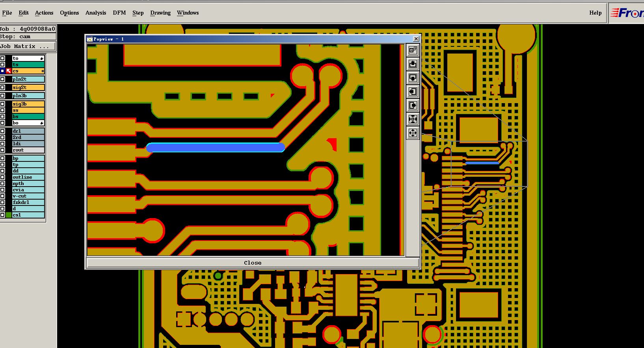Enable display of layer pln2t
Viewport: 644px width, 348px height.
point(2,79)
